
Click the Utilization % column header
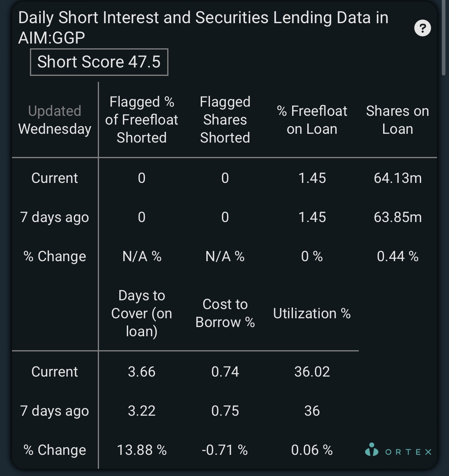point(312,313)
